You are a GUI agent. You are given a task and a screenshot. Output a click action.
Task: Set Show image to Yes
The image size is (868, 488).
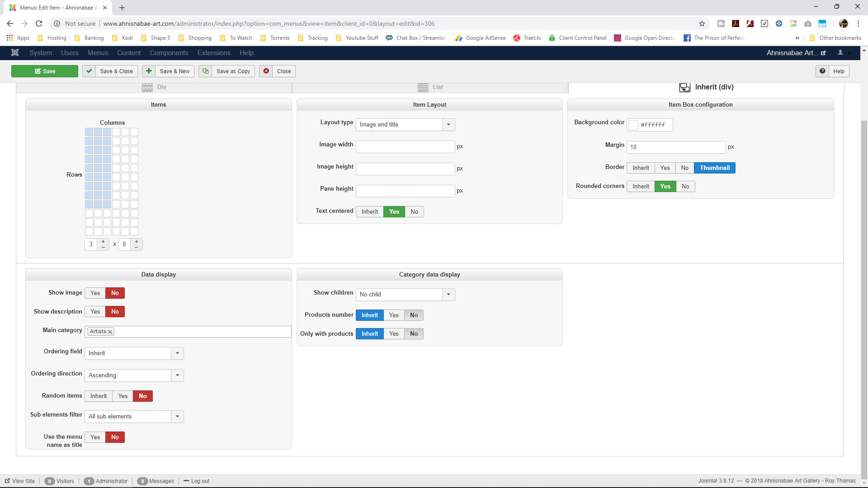(95, 293)
